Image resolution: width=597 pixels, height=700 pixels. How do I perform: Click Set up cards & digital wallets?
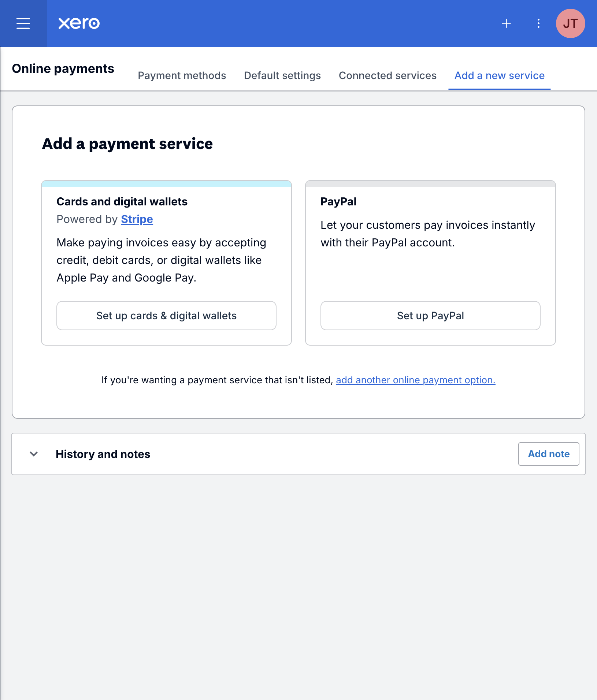pos(166,316)
